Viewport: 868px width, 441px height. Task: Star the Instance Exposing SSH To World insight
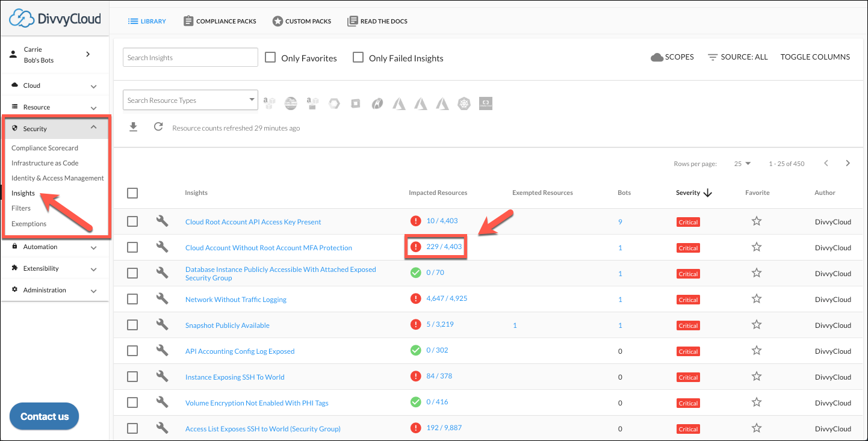pyautogui.click(x=757, y=377)
